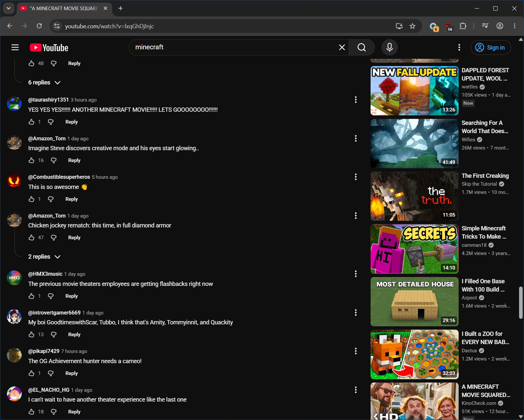Reply to the 'This is so awesome' comment
The image size is (524, 420).
(72, 199)
